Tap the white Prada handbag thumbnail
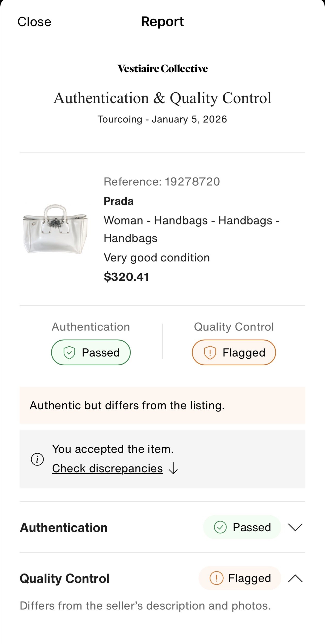 (55, 229)
